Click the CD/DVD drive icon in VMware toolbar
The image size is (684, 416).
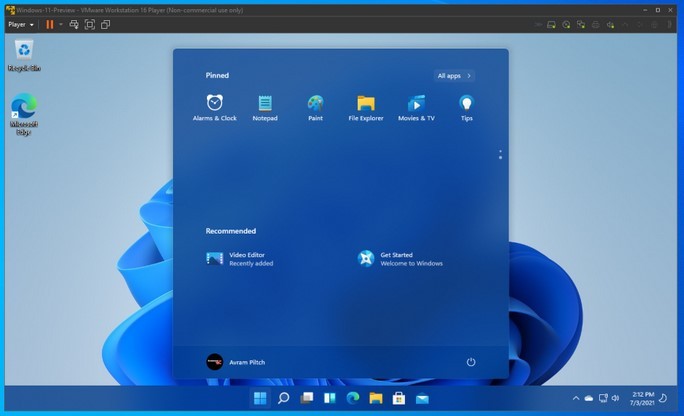[566, 25]
